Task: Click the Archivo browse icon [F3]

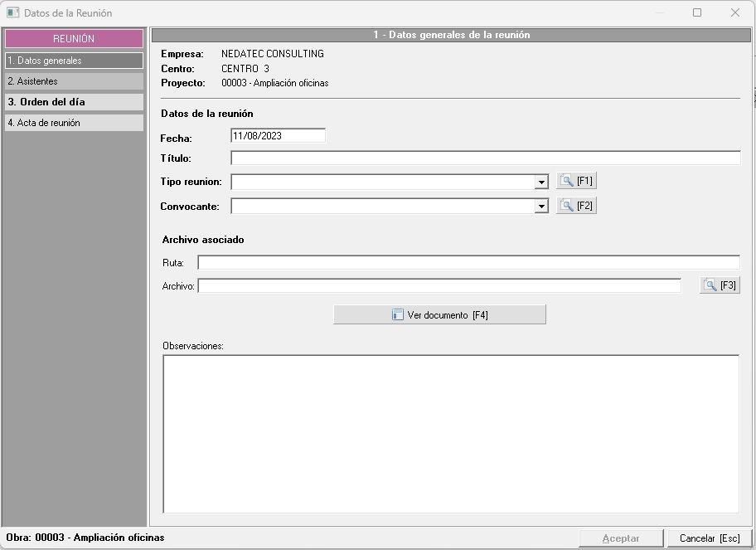Action: tap(719, 285)
